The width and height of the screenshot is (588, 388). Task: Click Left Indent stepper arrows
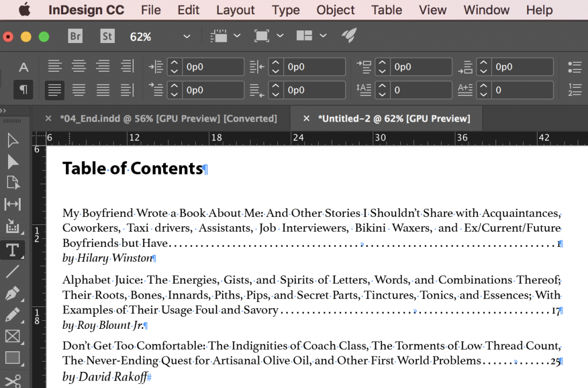point(175,67)
